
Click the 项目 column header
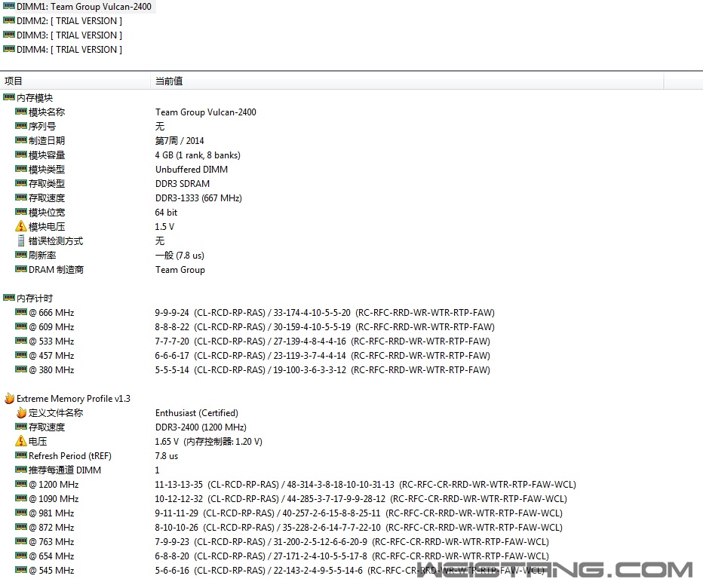point(14,81)
